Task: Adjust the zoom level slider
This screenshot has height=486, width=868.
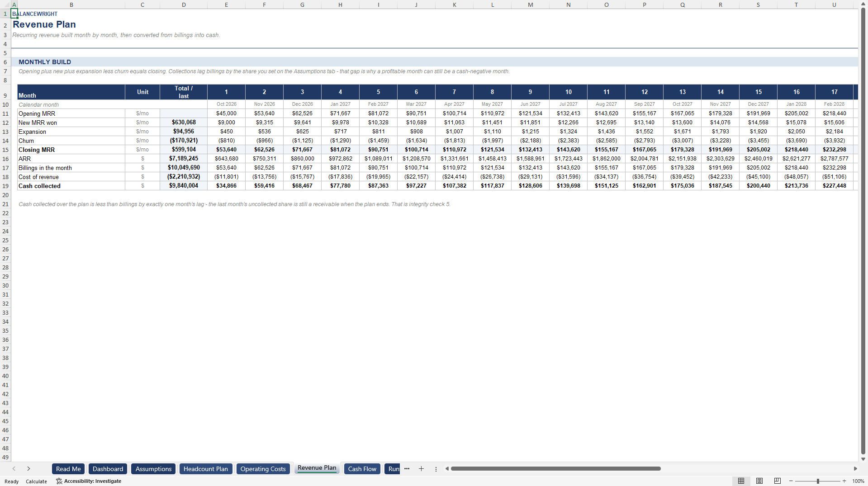Action: 818,481
